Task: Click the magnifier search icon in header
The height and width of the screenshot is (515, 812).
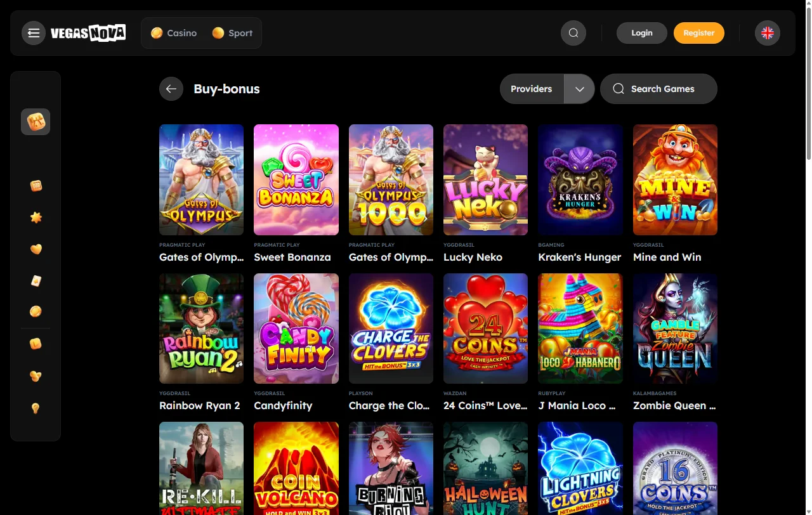Action: point(573,33)
